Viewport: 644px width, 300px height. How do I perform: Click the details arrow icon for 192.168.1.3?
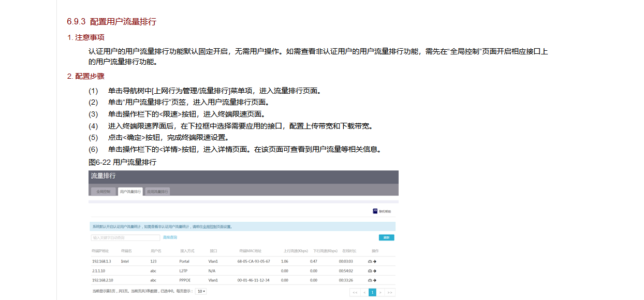click(374, 262)
